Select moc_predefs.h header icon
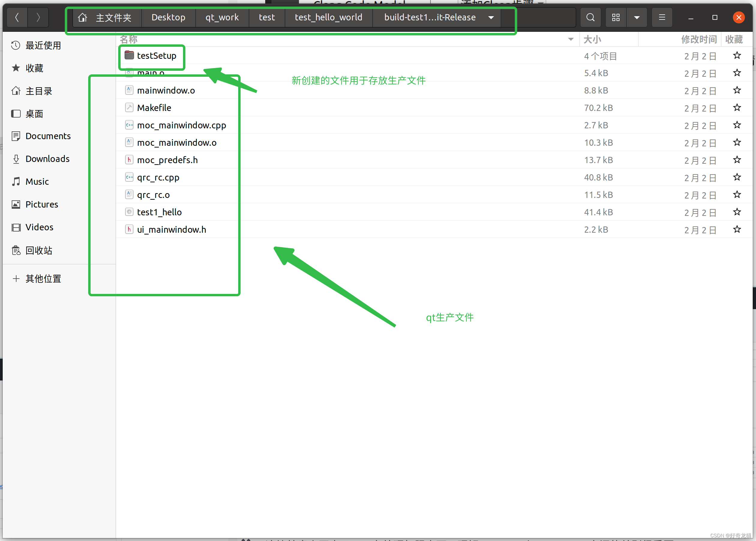Screen dimensions: 756x541 click(129, 160)
